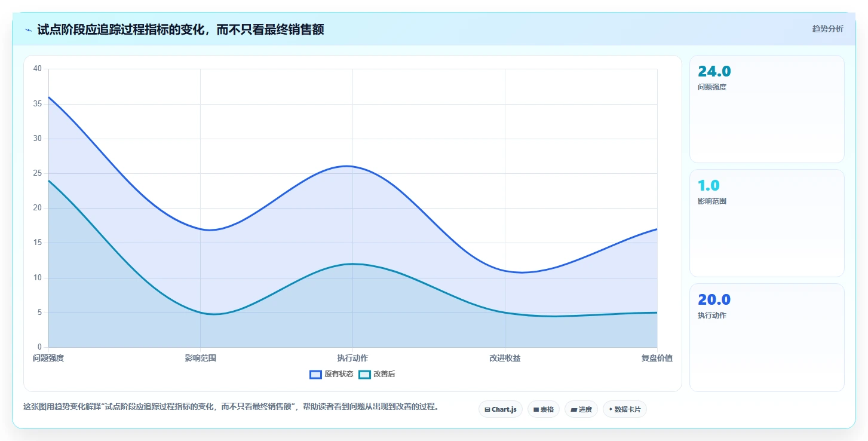Click the 影响范围 card caption

coord(712,201)
